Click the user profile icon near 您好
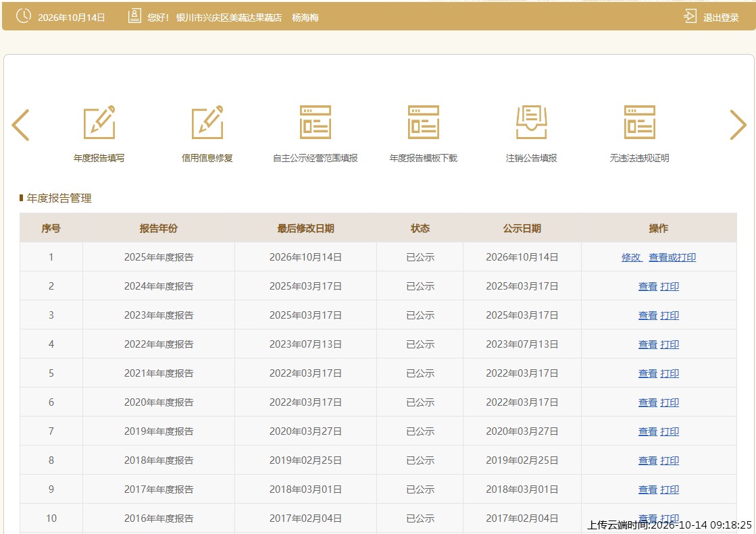This screenshot has height=534, width=756. [134, 16]
